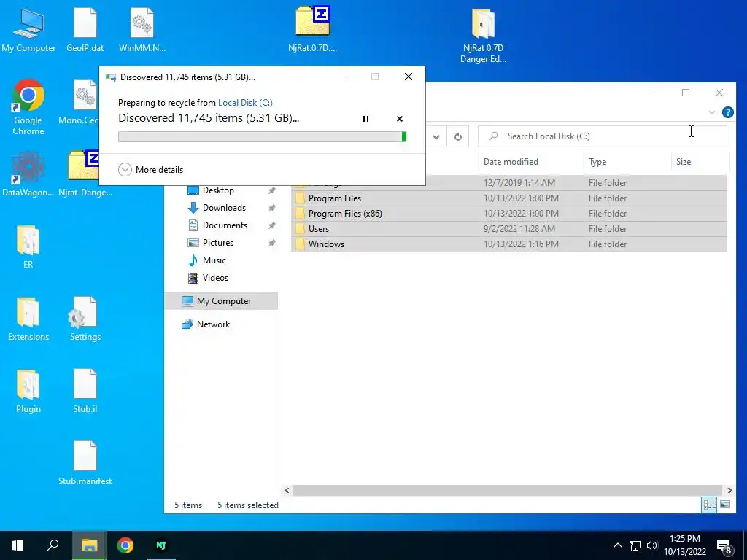Cancel the recycle operation with X

(400, 119)
